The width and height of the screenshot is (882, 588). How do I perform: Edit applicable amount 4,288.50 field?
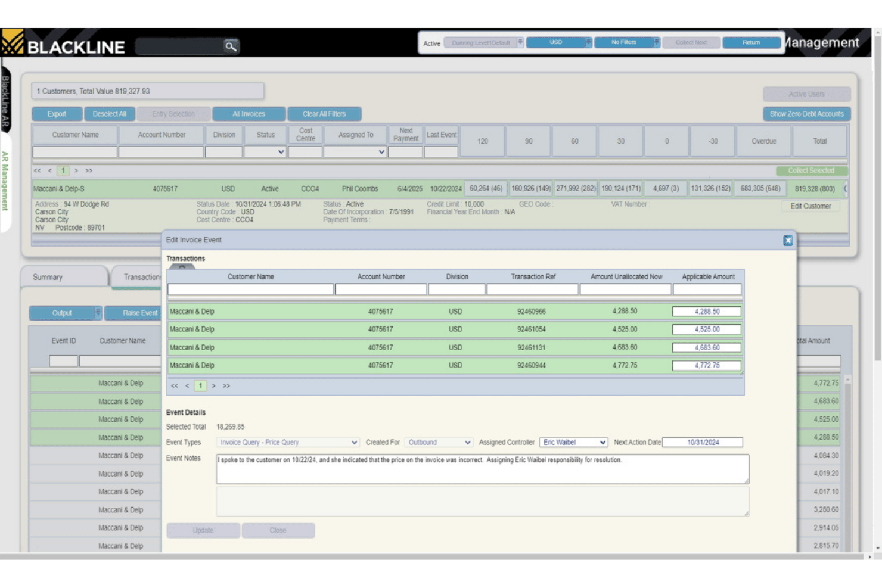[x=707, y=312]
